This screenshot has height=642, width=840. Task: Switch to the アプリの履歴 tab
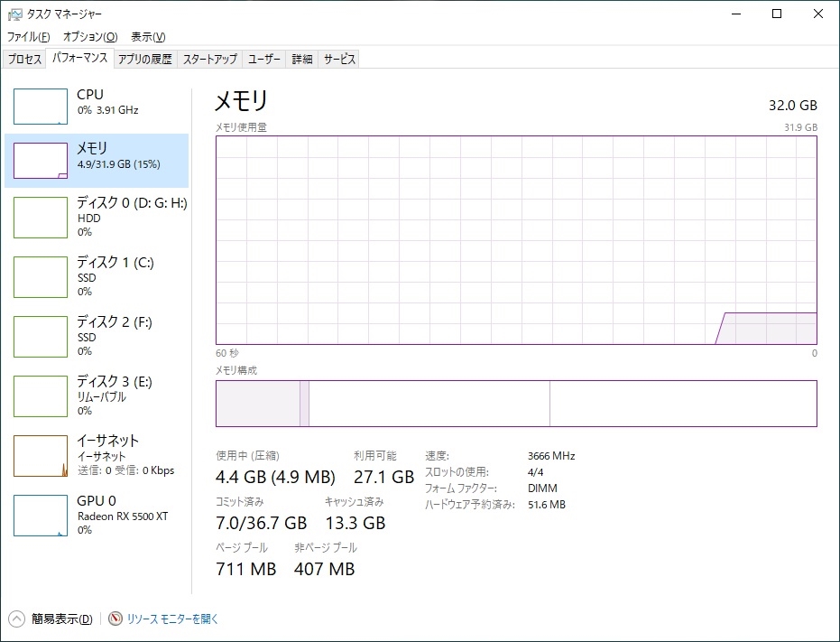[144, 59]
